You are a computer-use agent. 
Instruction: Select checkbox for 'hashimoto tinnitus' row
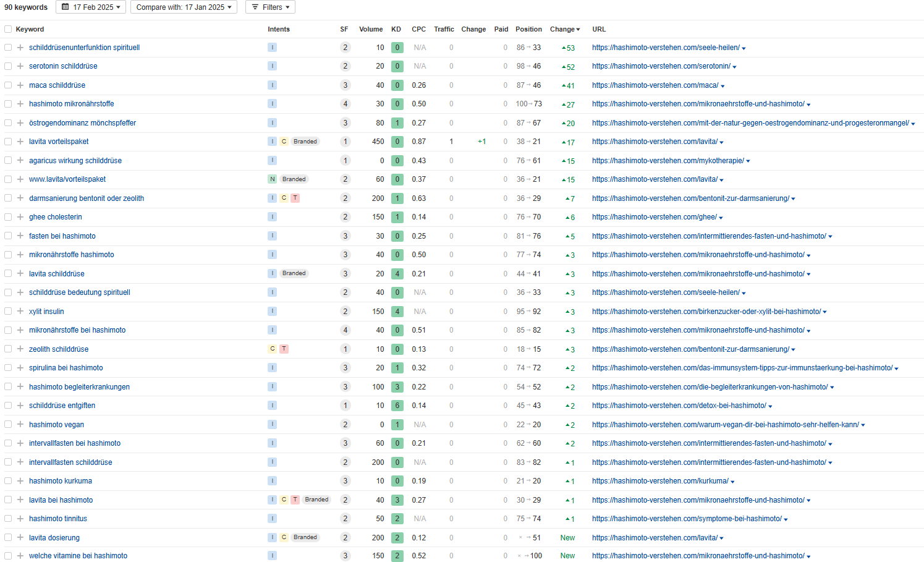point(8,519)
